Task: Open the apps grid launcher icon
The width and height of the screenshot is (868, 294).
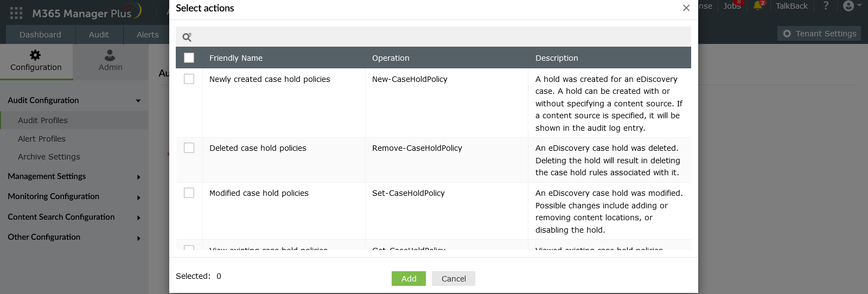Action: (x=16, y=13)
